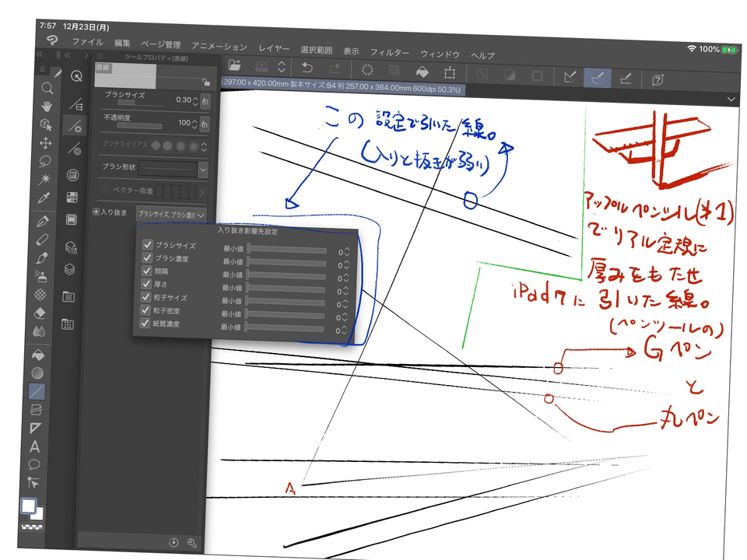Choose the Text tool

point(35,446)
